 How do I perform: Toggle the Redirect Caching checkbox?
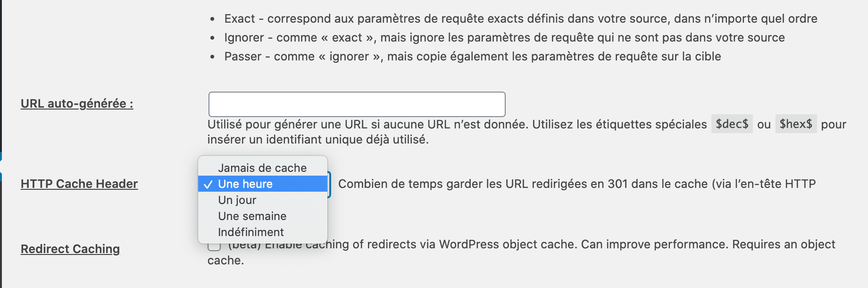[x=214, y=246]
